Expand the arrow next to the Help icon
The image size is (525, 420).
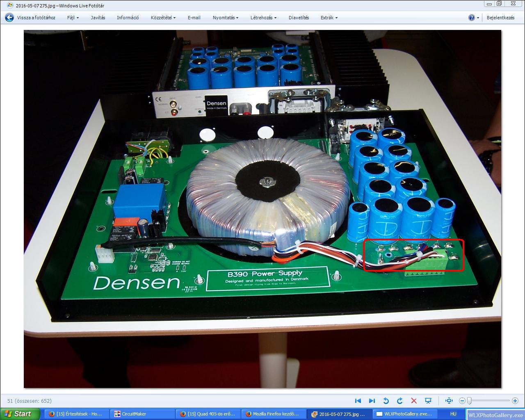478,18
